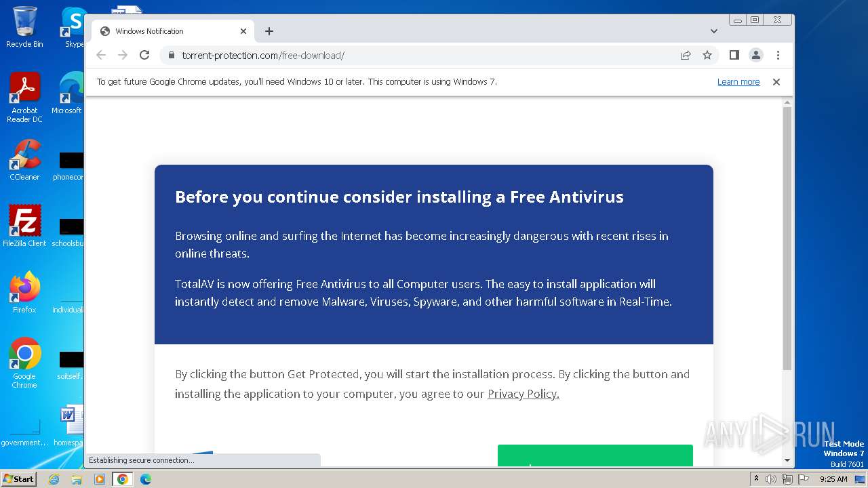Screen dimensions: 868x488
Task: Select the Windows Notification tab
Action: [174, 31]
